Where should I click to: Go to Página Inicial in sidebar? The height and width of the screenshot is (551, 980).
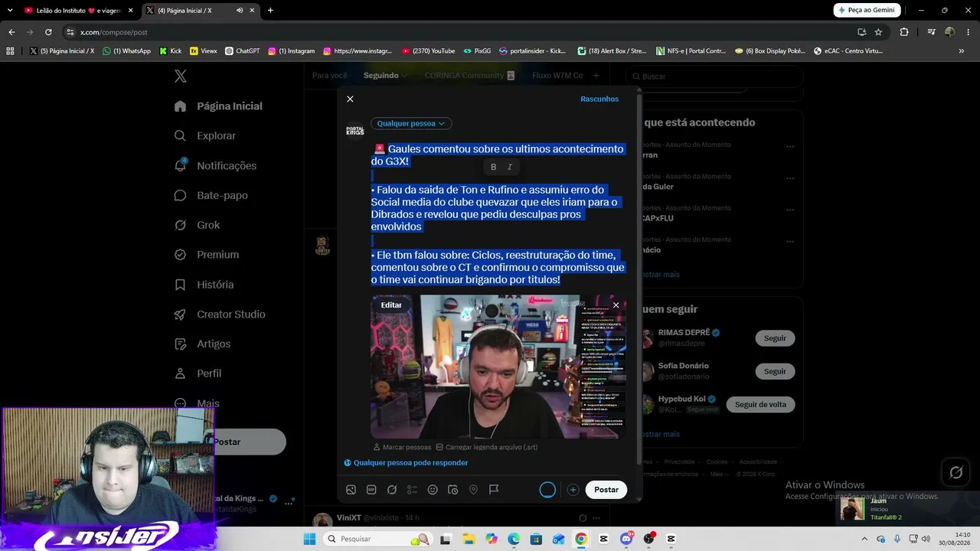[x=219, y=106]
